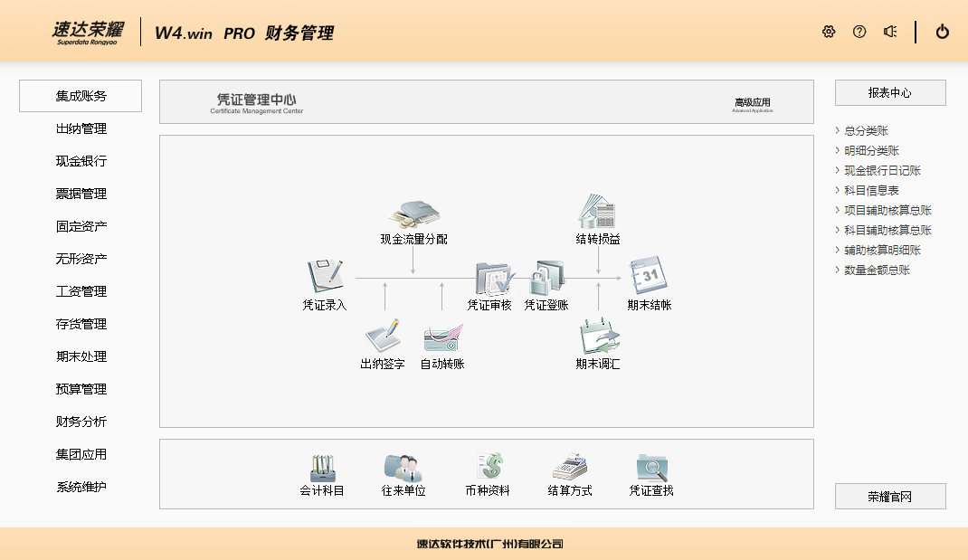Switch to the 高级应用 tab
The width and height of the screenshot is (968, 560).
pyautogui.click(x=752, y=104)
